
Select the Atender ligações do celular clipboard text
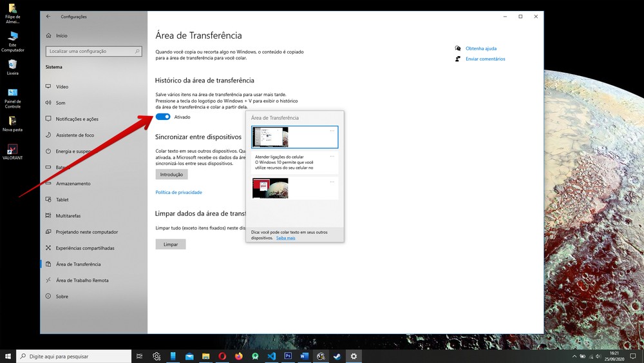(x=294, y=162)
